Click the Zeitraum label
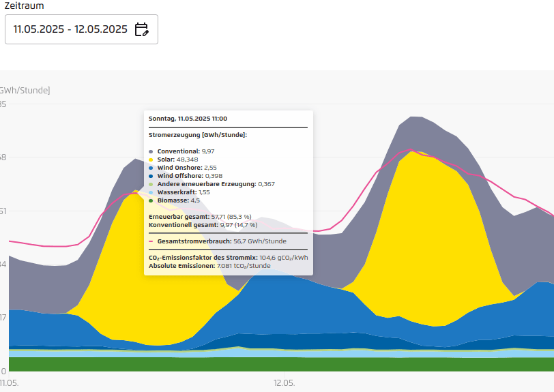Viewport: 554px width, 392px height. pyautogui.click(x=24, y=5)
